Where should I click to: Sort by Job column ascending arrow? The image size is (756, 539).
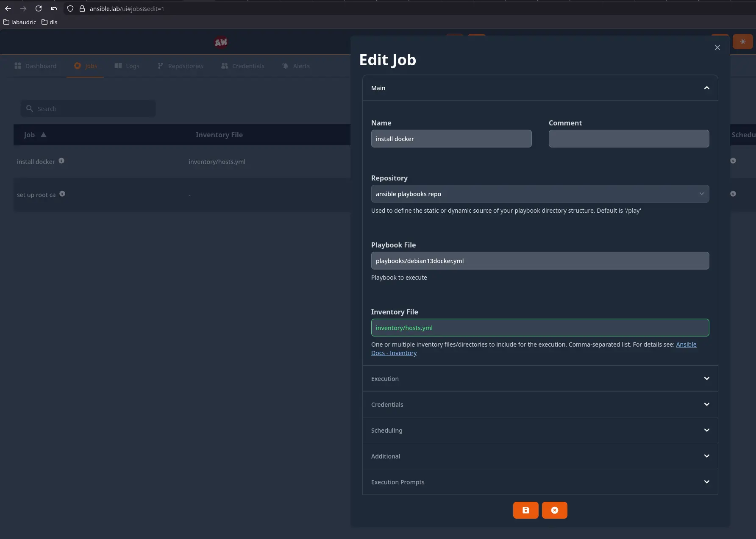(x=44, y=135)
